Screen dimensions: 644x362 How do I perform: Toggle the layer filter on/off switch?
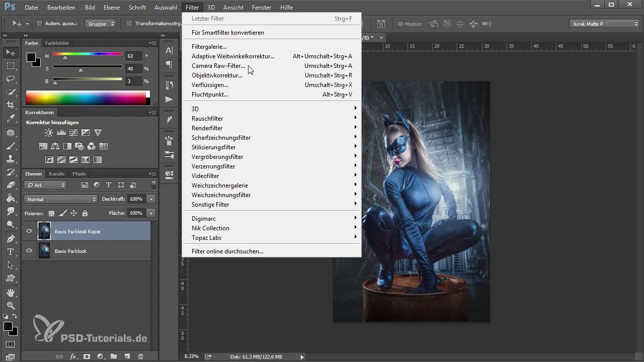[153, 185]
